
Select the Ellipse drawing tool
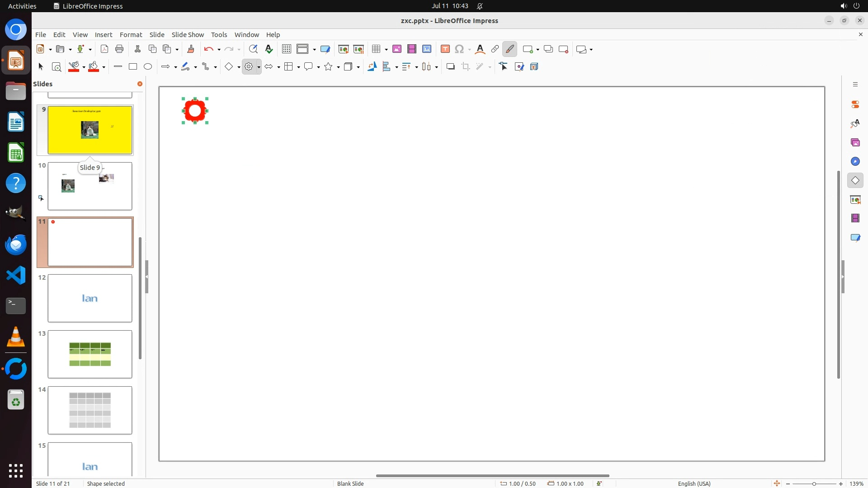(x=148, y=67)
